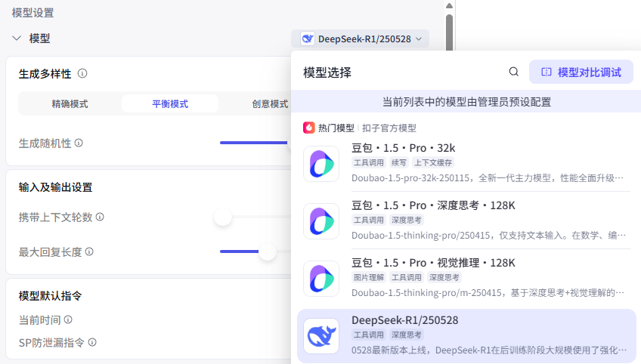
Task: Adjust the 生成随机性 slider track
Action: tap(255, 143)
